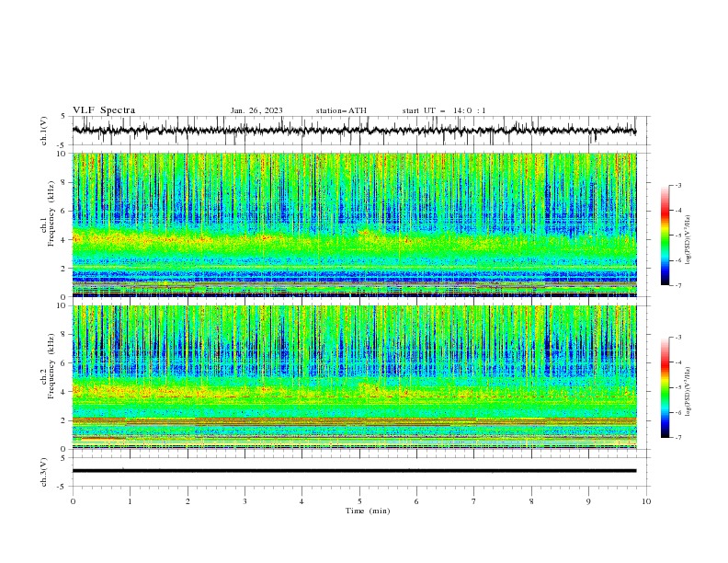Click the time axis tick label '1'
Image resolution: width=728 pixels, height=563 pixels.
tap(130, 501)
